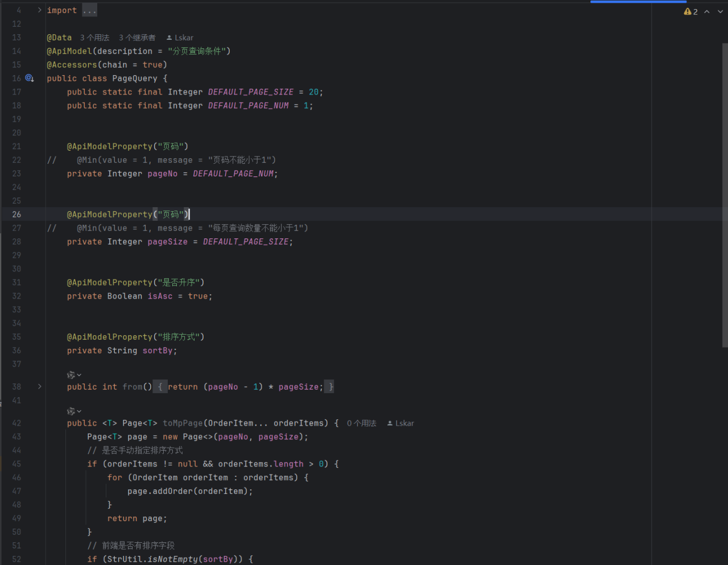Click pageNo field declaration on line 23
Image resolution: width=728 pixels, height=565 pixels.
click(x=163, y=174)
